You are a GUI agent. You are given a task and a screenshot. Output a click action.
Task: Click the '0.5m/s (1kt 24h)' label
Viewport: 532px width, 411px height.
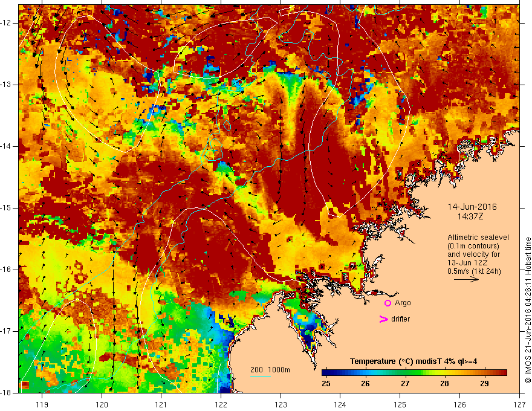coord(474,271)
